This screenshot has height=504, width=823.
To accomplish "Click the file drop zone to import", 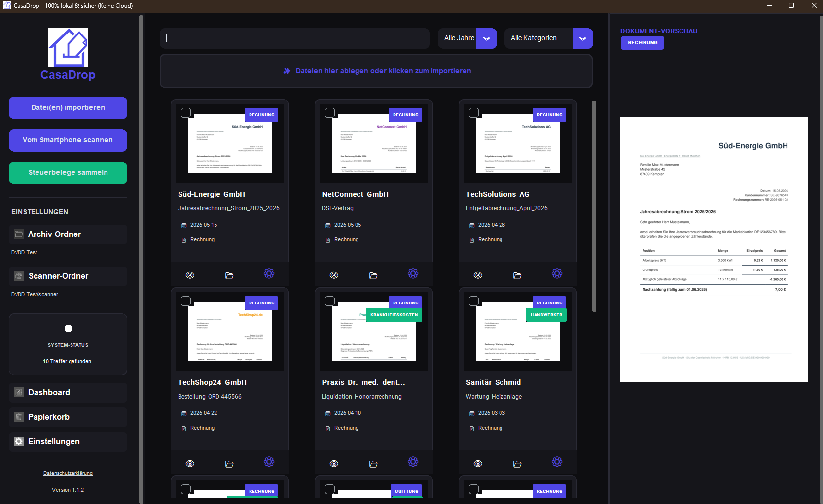I will coord(376,71).
